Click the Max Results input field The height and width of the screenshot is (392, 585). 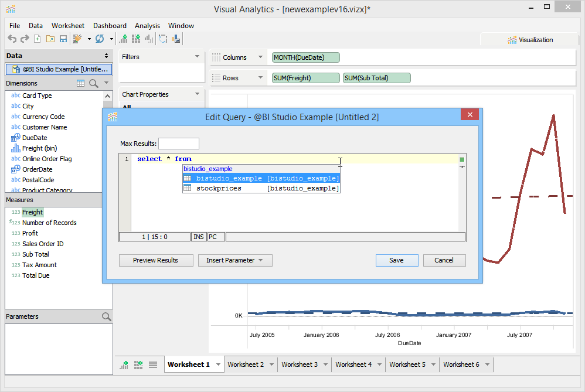(178, 144)
